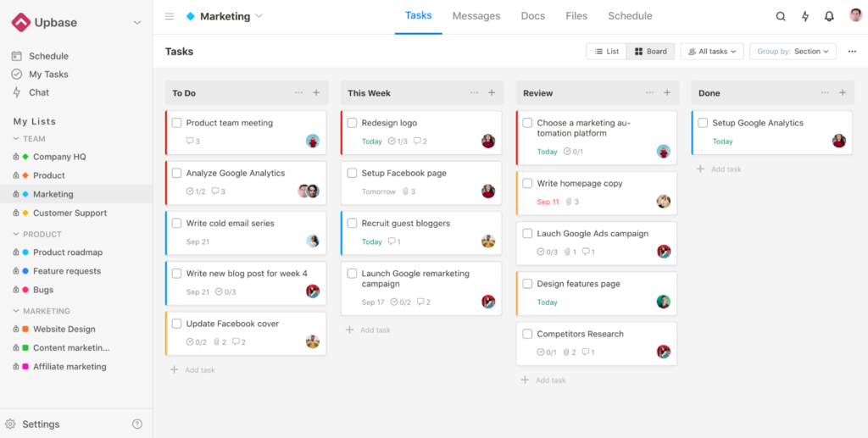Click attachment icon on Setup Facebook page

405,191
